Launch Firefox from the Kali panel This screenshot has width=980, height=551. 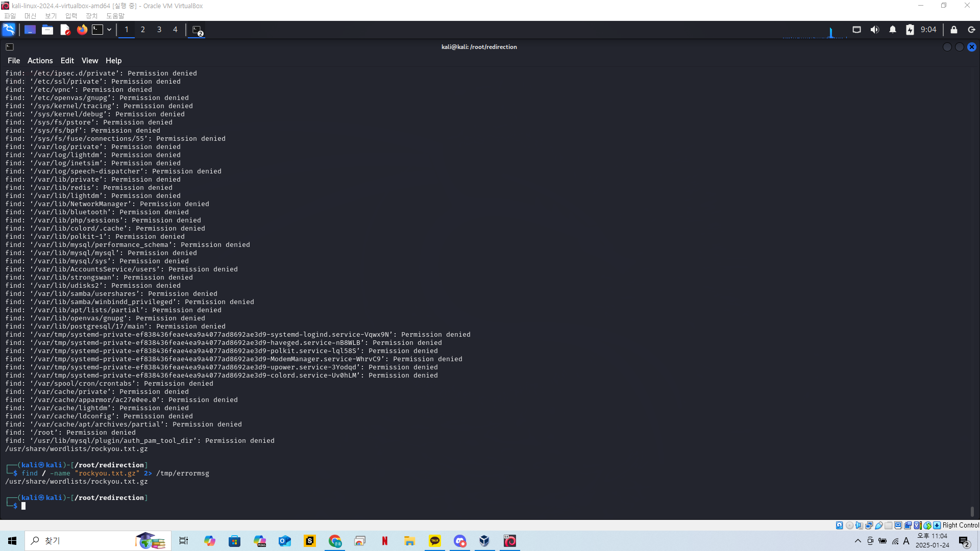click(82, 30)
